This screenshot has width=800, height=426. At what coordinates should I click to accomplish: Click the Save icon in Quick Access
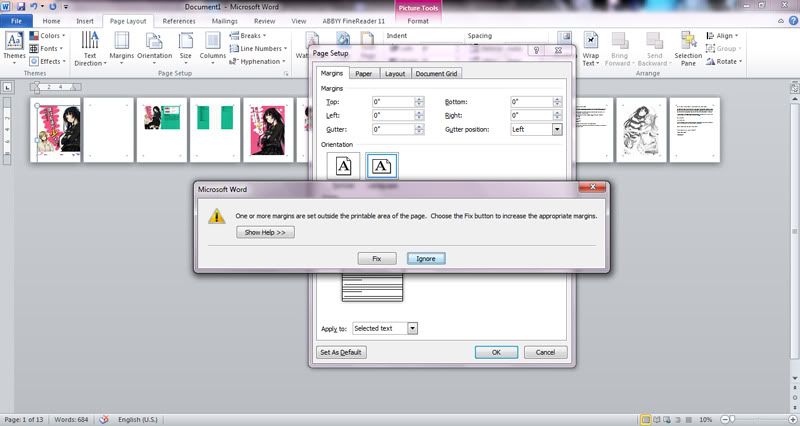(21, 7)
